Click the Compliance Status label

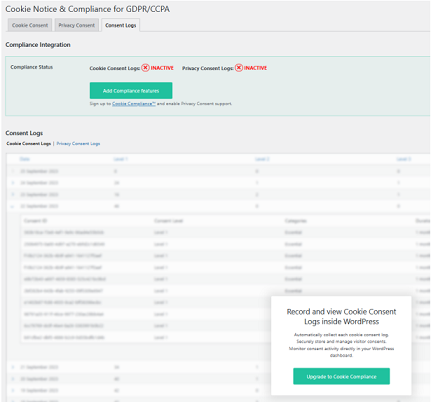tap(32, 67)
